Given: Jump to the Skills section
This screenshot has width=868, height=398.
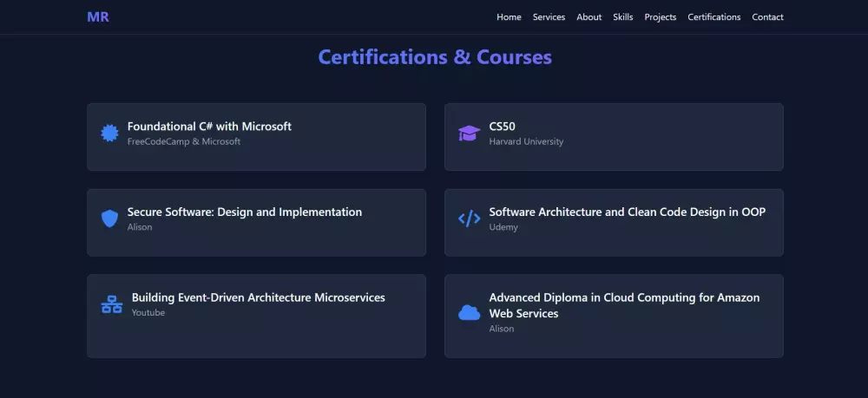Looking at the screenshot, I should [622, 17].
